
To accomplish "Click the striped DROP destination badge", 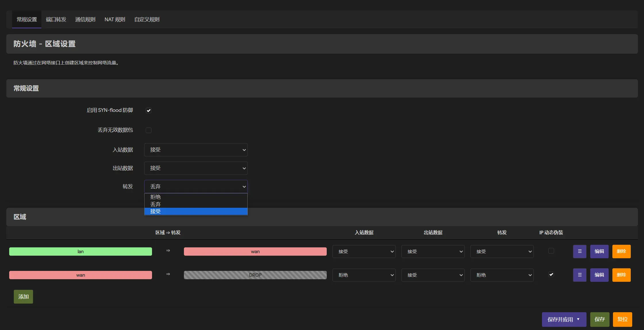I will [x=255, y=275].
